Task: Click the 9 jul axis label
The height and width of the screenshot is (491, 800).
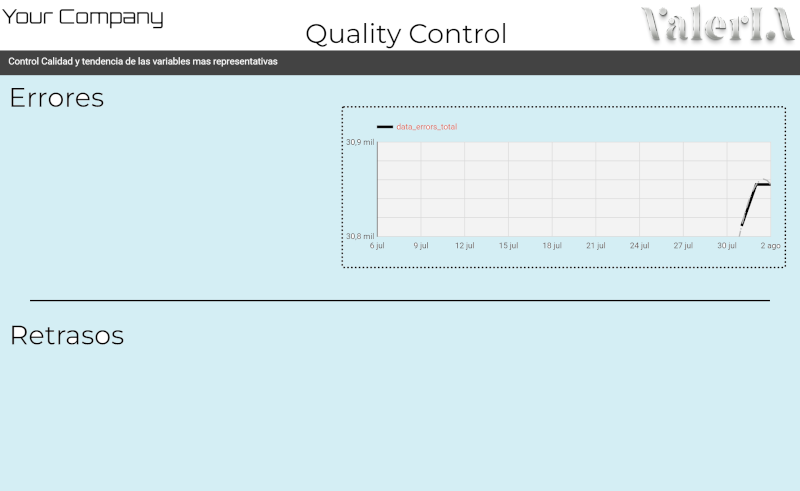Action: tap(421, 246)
